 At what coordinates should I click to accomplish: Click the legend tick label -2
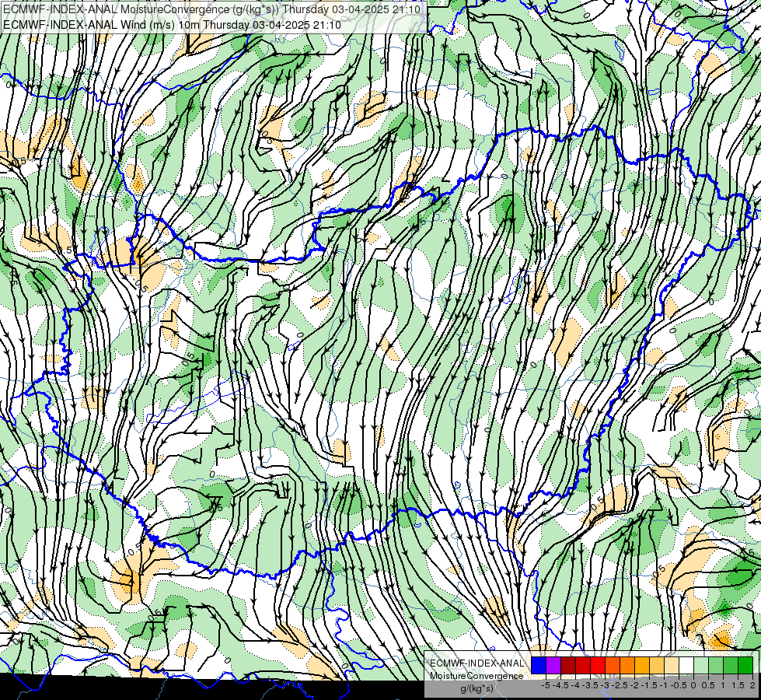pyautogui.click(x=634, y=685)
